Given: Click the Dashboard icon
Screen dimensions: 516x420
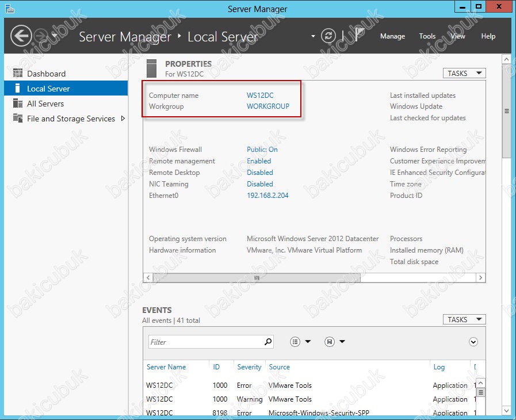Looking at the screenshot, I should click(x=18, y=72).
